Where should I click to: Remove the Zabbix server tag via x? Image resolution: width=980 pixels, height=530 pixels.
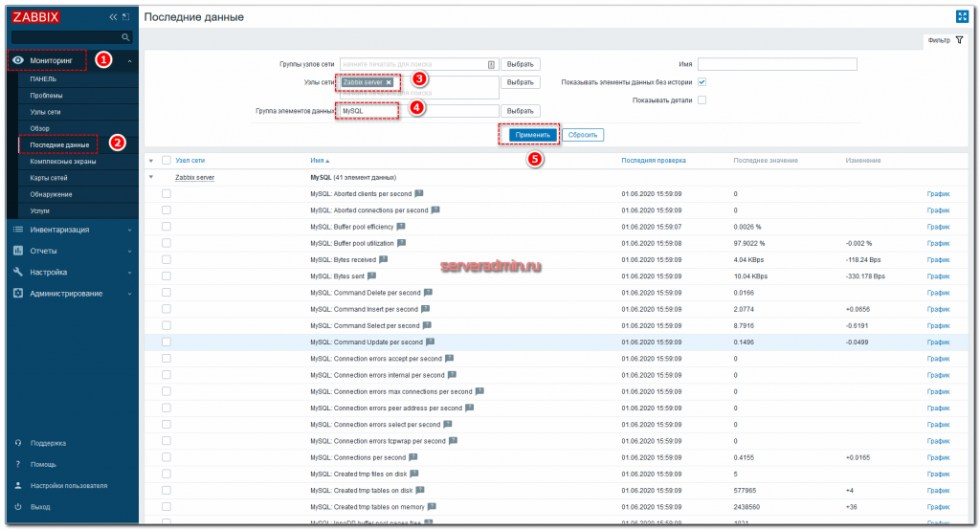[x=389, y=82]
